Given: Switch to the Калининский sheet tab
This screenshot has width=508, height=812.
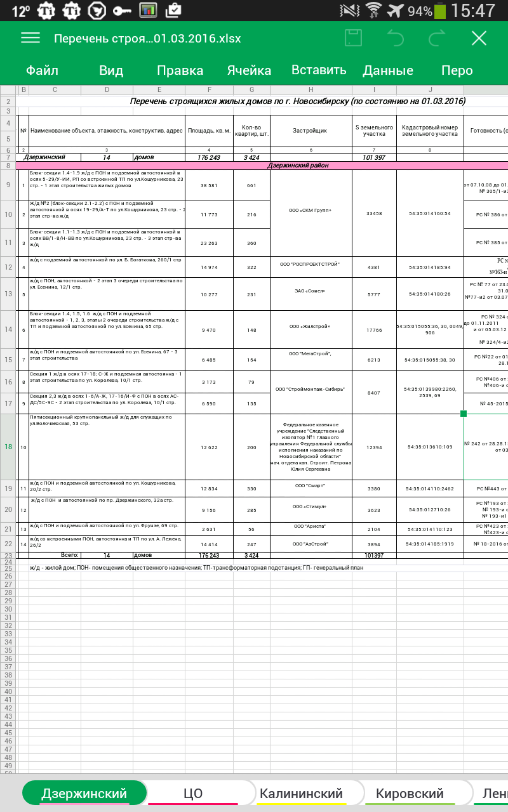Looking at the screenshot, I should click(x=301, y=794).
